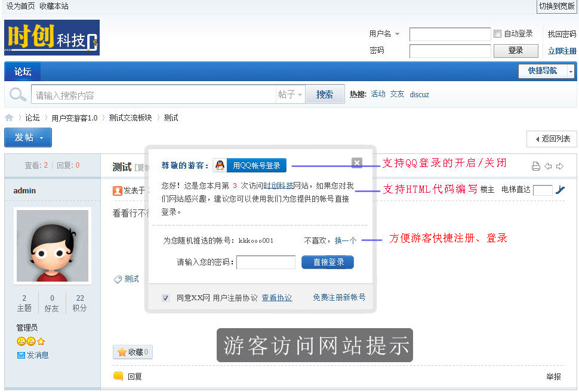Viewport: 579px width, 392px height.
Task: Click the QQ penguin login icon
Action: click(x=220, y=165)
